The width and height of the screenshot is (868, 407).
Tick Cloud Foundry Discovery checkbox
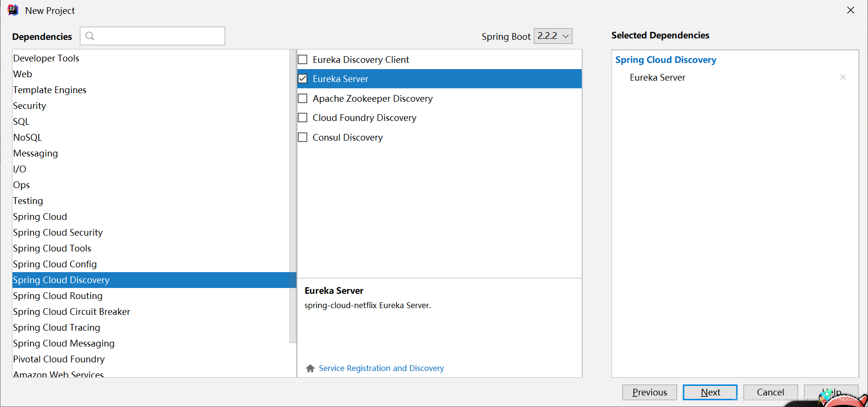[303, 118]
